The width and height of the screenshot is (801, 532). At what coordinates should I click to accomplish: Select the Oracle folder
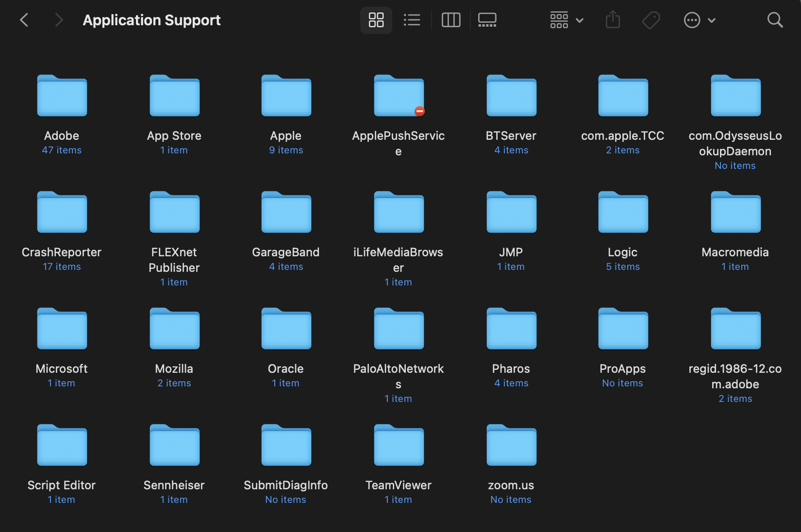286,328
